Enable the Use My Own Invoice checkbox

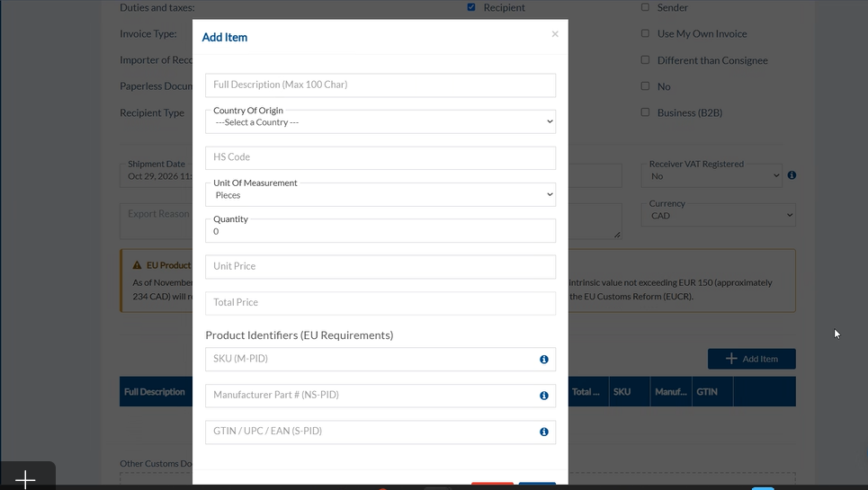(645, 33)
